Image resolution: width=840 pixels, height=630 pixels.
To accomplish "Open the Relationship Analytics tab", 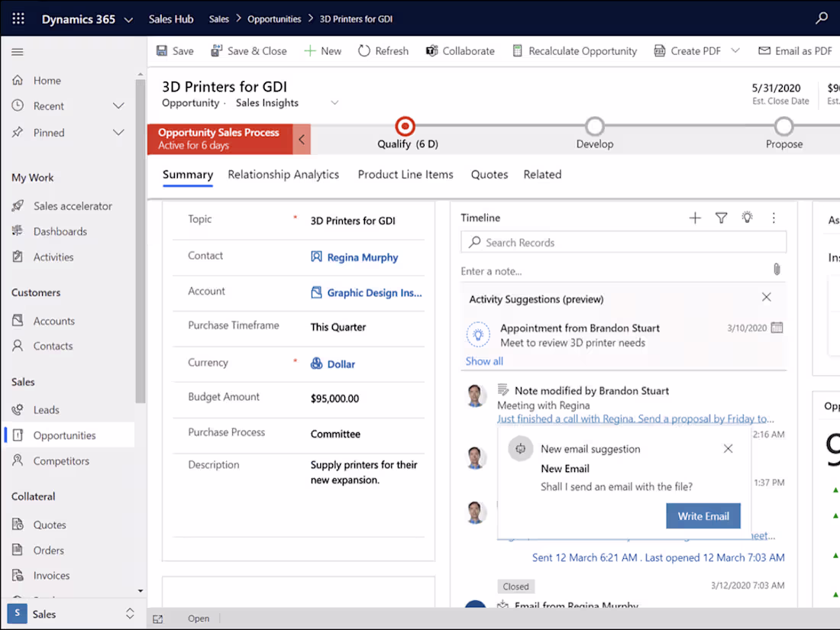I will pos(283,174).
